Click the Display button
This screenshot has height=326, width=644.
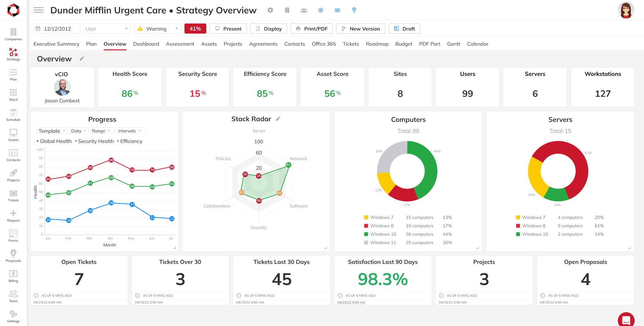click(269, 29)
